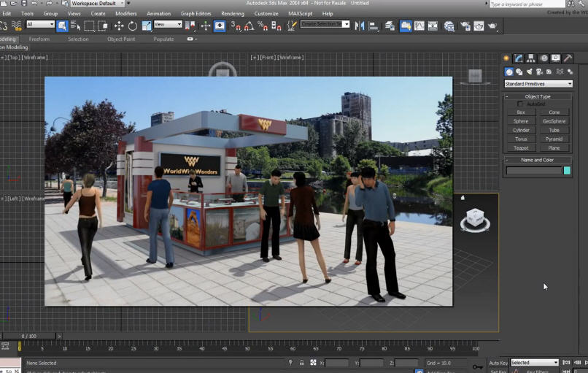Switch to Lights creation category
The width and height of the screenshot is (588, 373).
(529, 72)
